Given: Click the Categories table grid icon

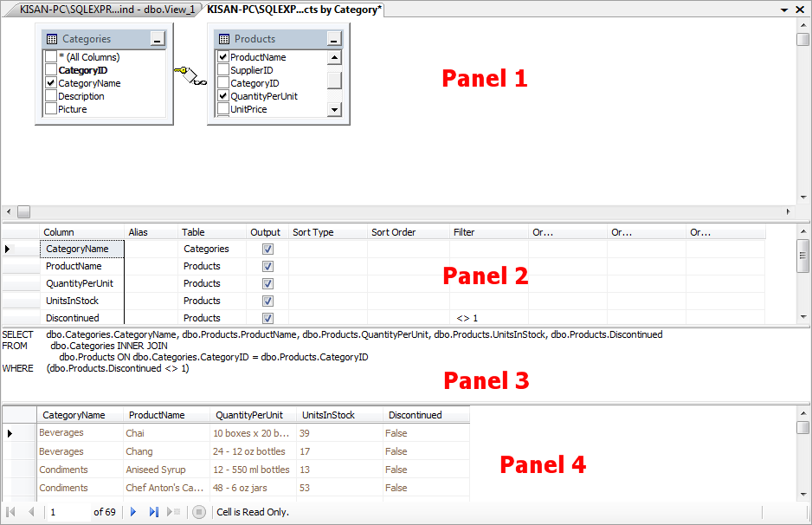Looking at the screenshot, I should (52, 39).
